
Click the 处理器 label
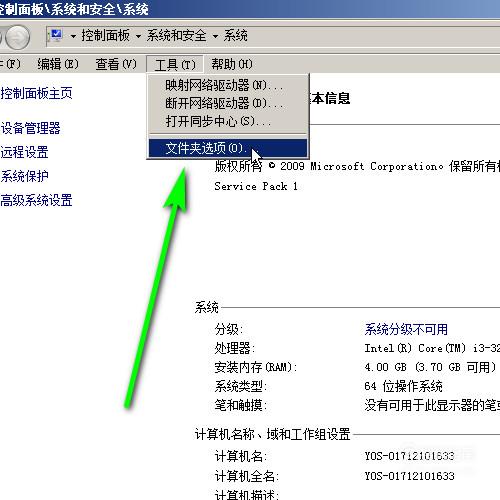pyautogui.click(x=235, y=348)
